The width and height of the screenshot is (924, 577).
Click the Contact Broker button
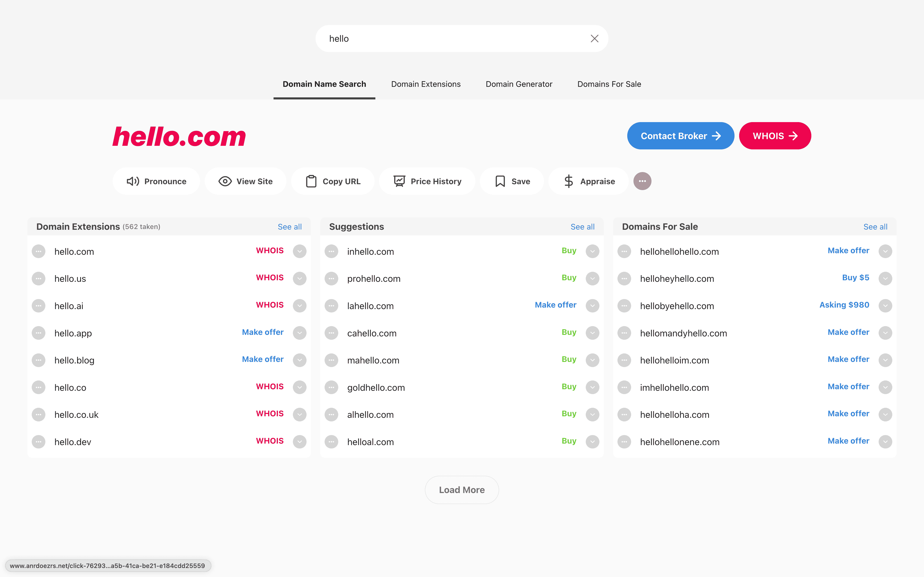[680, 136]
